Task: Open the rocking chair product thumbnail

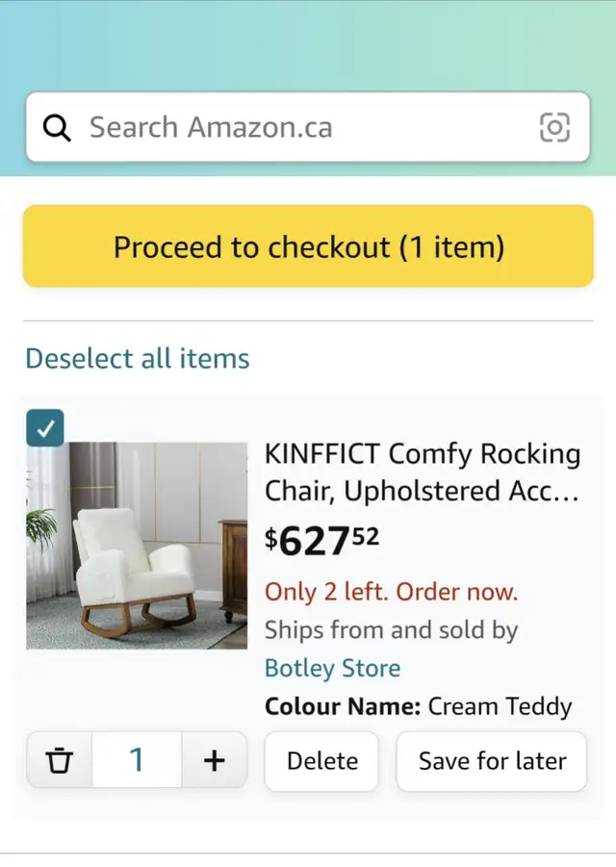Action: 137,545
